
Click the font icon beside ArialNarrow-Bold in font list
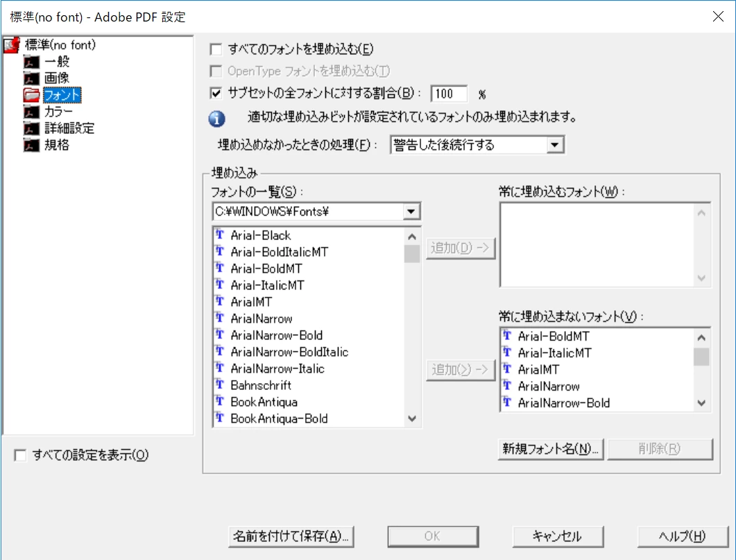[220, 334]
